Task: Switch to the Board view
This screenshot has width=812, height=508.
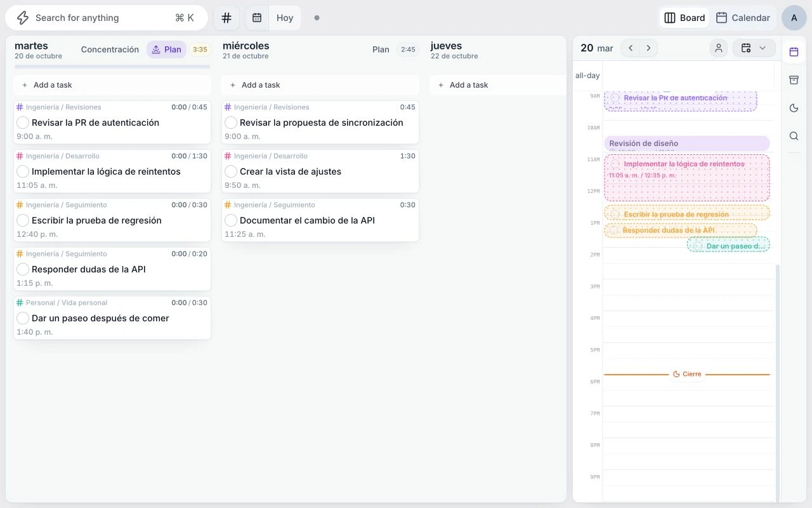Action: (684, 18)
